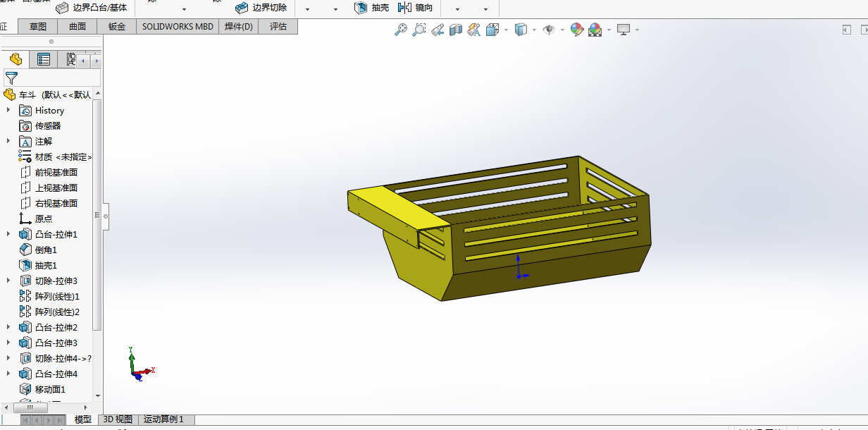The height and width of the screenshot is (430, 868).
Task: Select the 抽壳1 feature in tree
Action: [46, 266]
